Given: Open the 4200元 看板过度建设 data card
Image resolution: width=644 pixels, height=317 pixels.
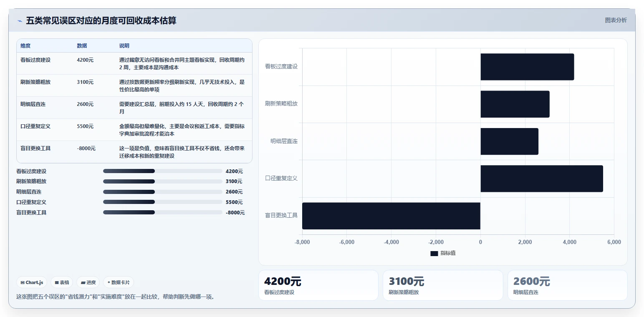Looking at the screenshot, I should tap(318, 285).
